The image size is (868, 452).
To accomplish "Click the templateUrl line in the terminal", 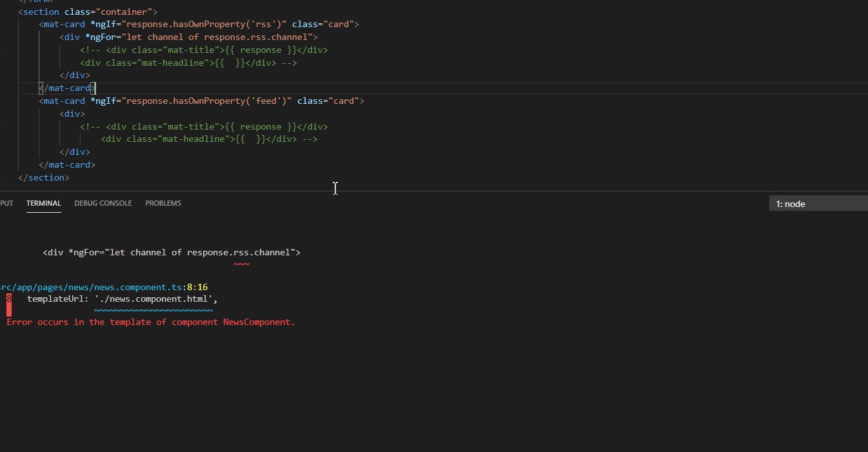I will point(122,299).
